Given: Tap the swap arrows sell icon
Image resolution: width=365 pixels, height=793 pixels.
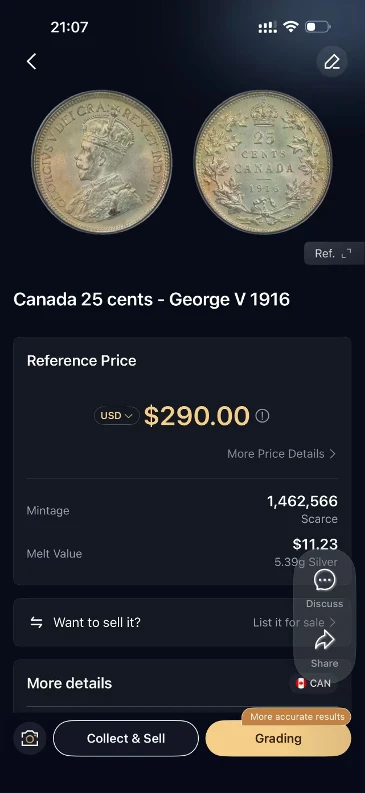Looking at the screenshot, I should [36, 623].
